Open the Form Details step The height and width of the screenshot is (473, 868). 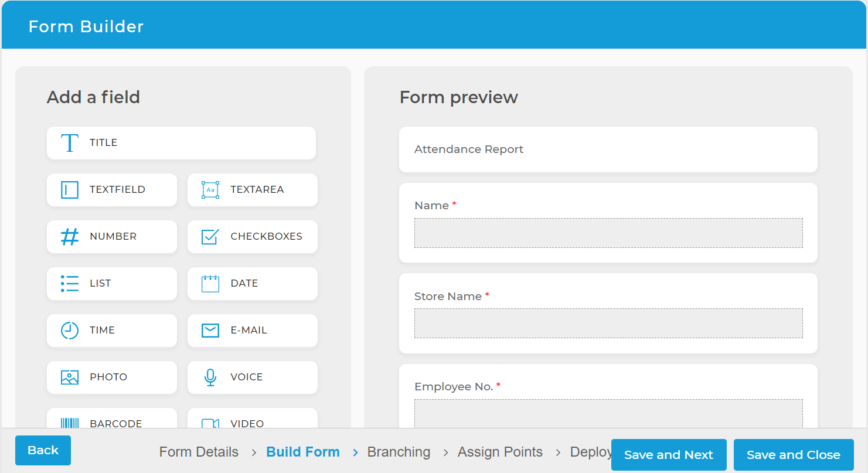coord(199,452)
